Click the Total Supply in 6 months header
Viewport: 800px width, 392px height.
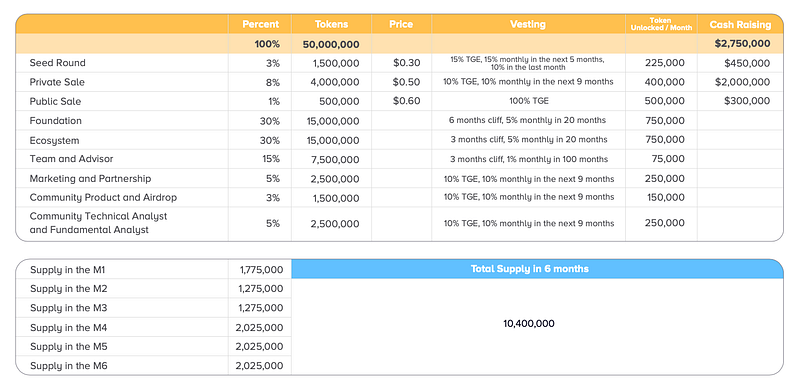point(530,269)
